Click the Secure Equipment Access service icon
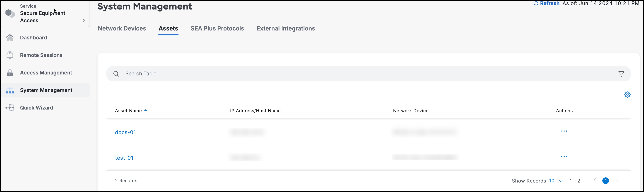Image resolution: width=644 pixels, height=192 pixels. point(10,13)
